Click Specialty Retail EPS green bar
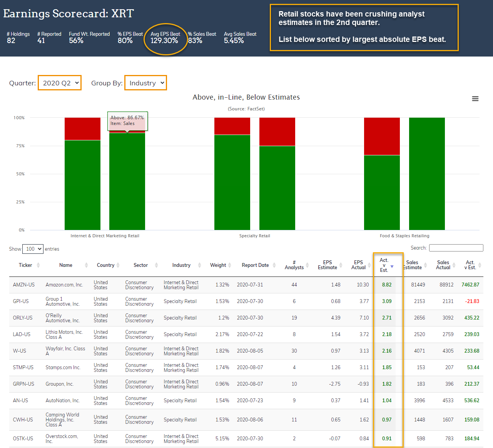 click(232, 182)
